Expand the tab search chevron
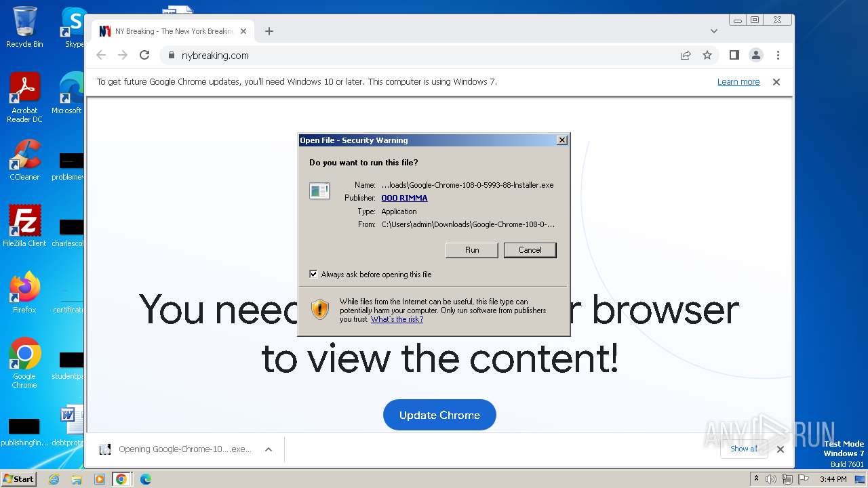868x488 pixels. pyautogui.click(x=714, y=31)
